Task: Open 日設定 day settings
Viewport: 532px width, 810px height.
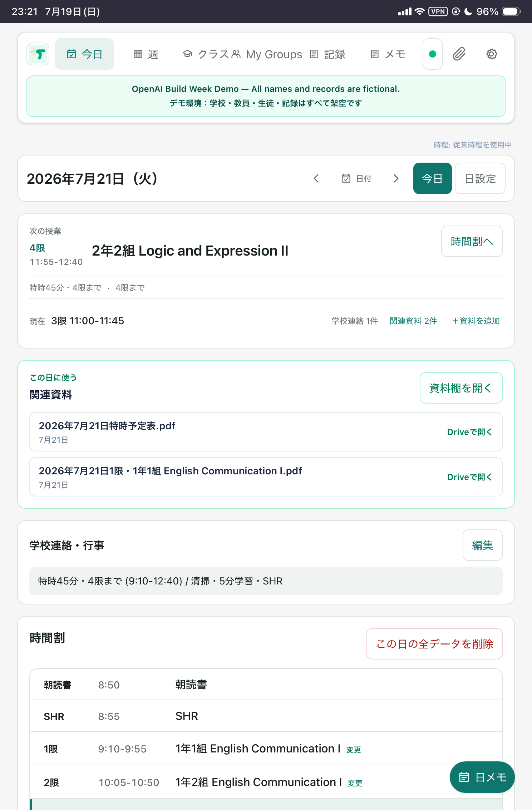Action: coord(480,178)
